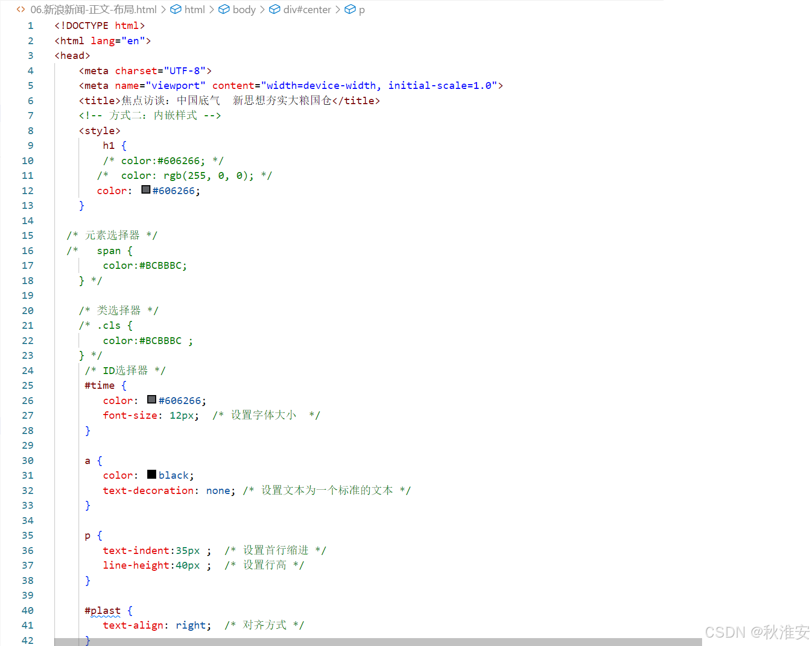Viewport: 812px width, 646px height.
Task: Click the comment ID选择器
Action: [125, 370]
